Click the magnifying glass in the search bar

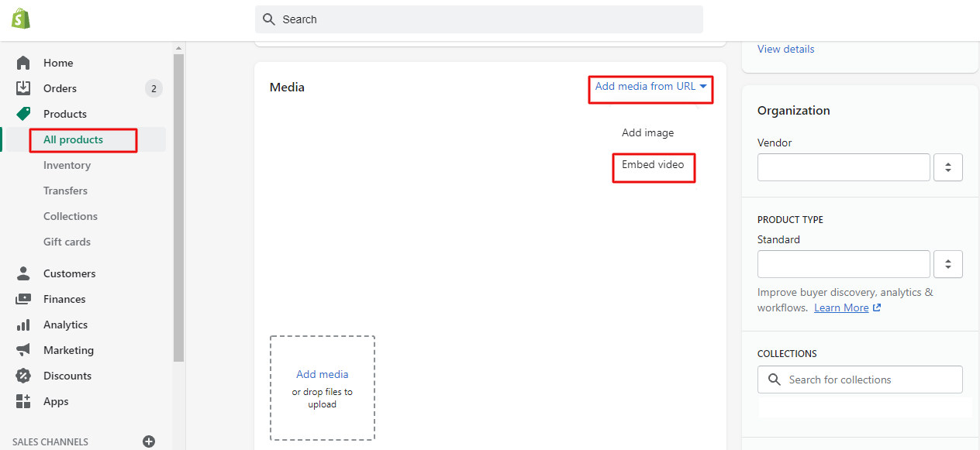click(x=269, y=19)
